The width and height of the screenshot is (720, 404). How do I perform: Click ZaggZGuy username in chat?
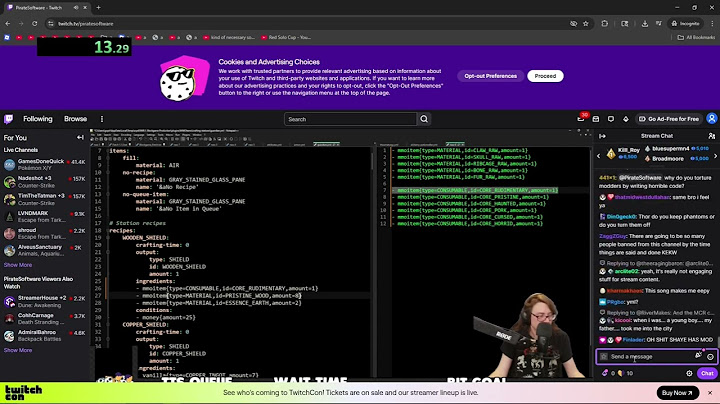click(613, 236)
